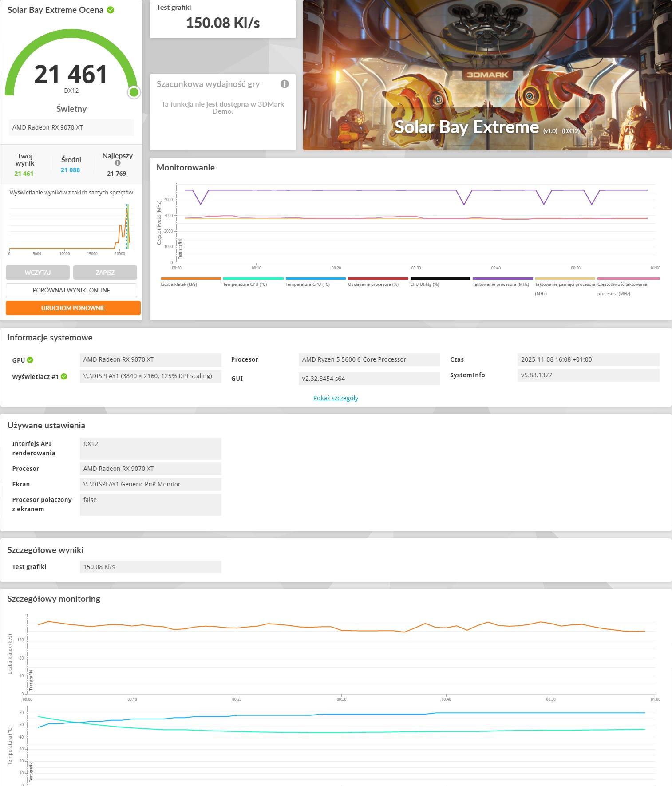Click the info icon under Najlepszy
672x786 pixels.
(x=118, y=163)
